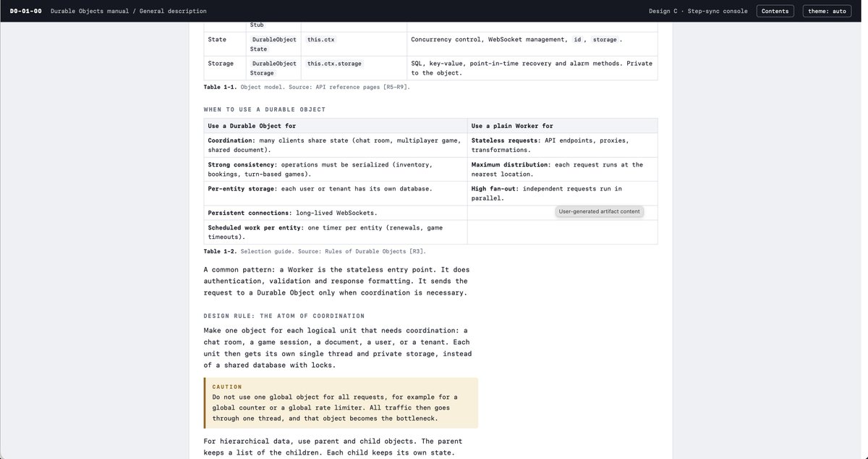The height and width of the screenshot is (459, 868).
Task: Select the breadcrumb 'Durable Objects manual / General description'
Action: point(129,11)
